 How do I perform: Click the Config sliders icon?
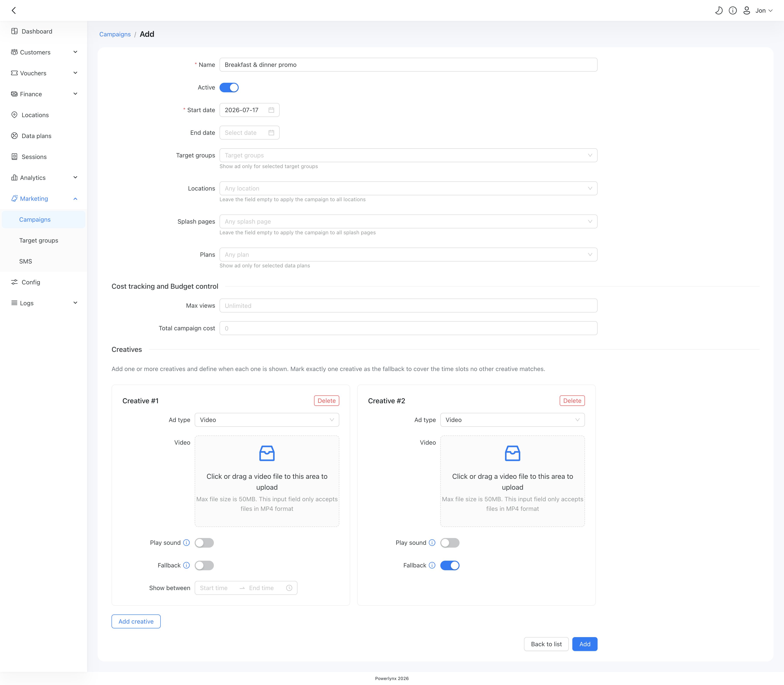[x=15, y=282]
